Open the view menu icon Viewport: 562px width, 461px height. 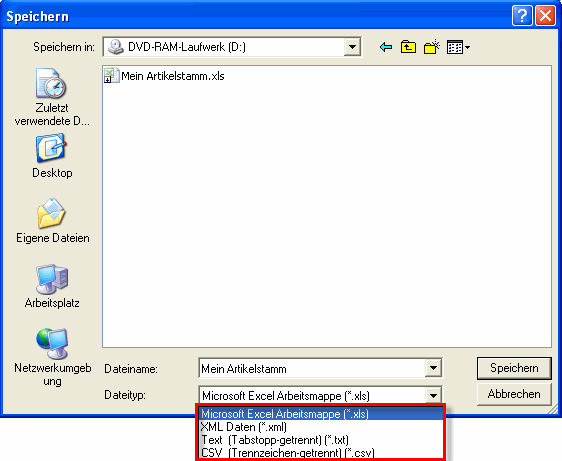tap(458, 47)
